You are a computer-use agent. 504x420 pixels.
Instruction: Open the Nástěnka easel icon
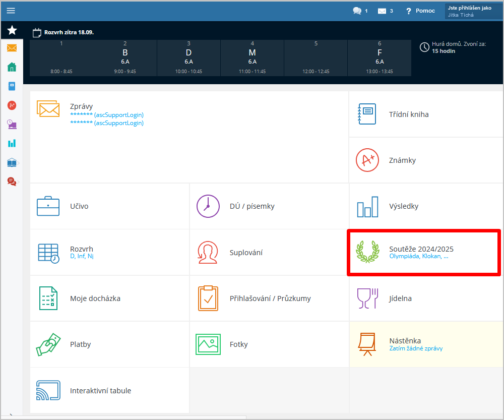click(367, 344)
